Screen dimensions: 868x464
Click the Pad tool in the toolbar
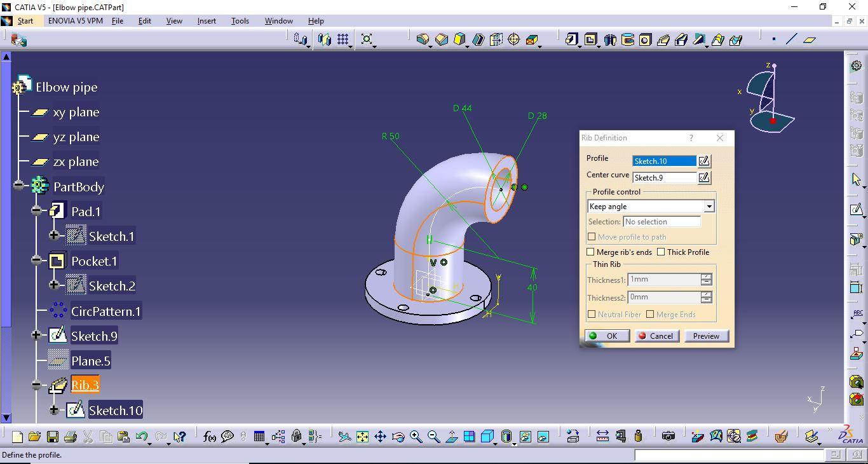tap(572, 39)
